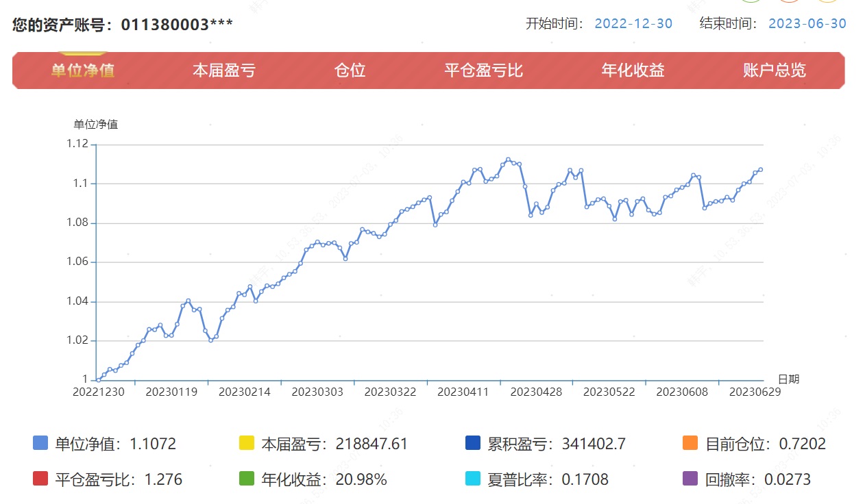Click the end date 2023-06-30 field
Viewport: 865px width, 504px height.
coord(807,23)
